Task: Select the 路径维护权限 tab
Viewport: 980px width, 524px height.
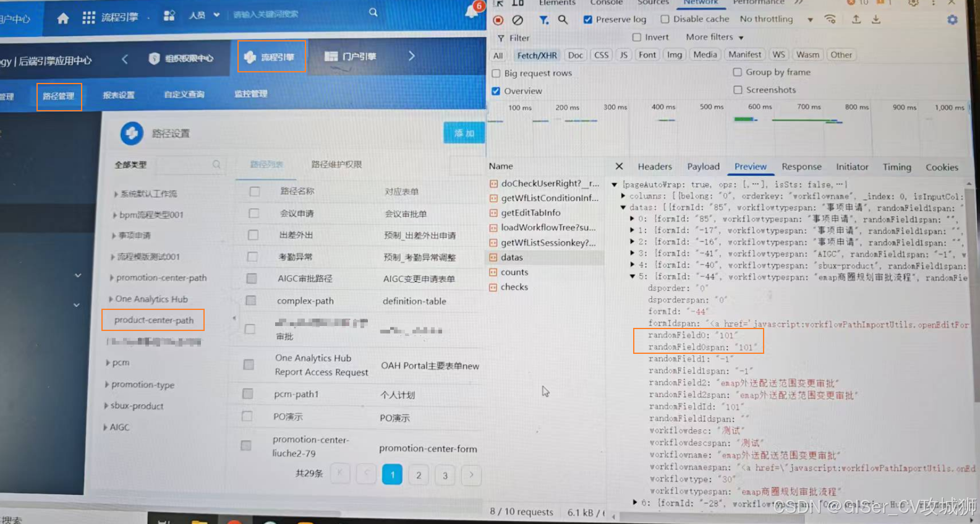Action: 336,165
